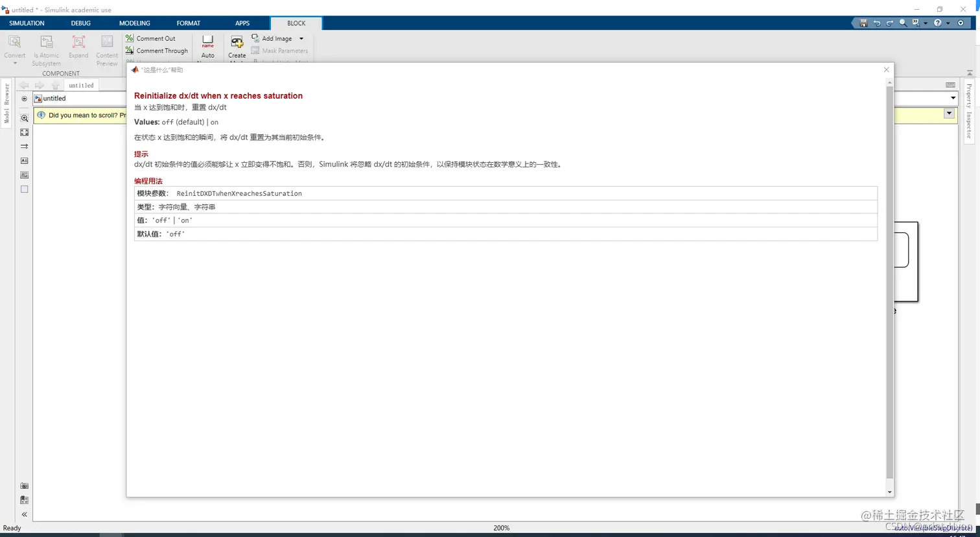Click the Back navigation arrow
The image size is (980, 537).
tap(24, 85)
